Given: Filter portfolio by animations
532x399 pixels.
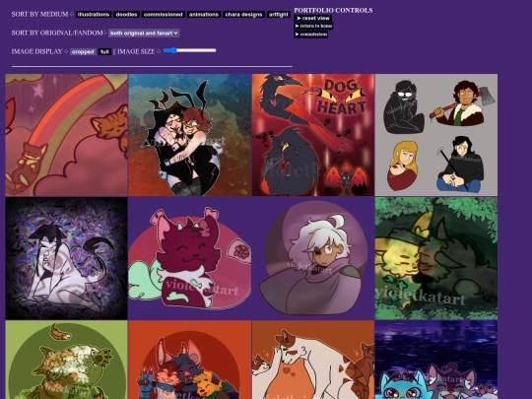Looking at the screenshot, I should [204, 14].
